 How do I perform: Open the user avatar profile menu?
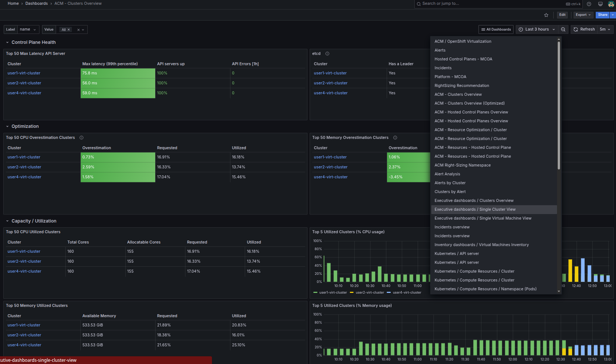click(611, 4)
